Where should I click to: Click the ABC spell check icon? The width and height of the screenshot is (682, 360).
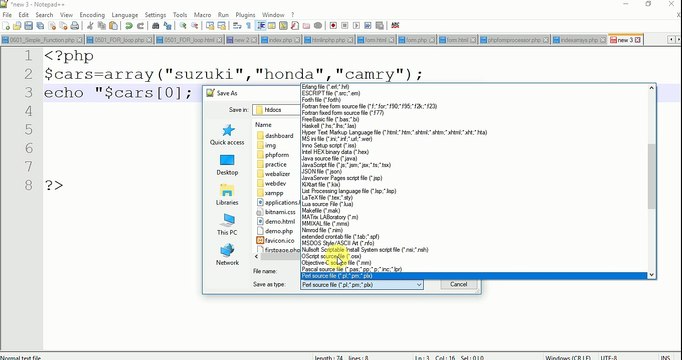[395, 26]
